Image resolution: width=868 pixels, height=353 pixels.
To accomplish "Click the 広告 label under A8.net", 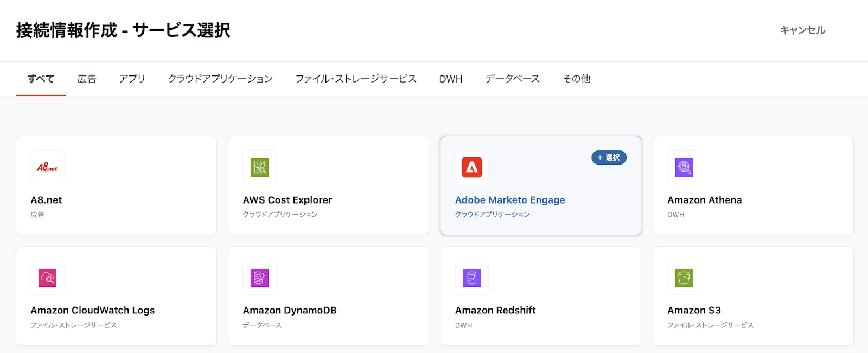I will [37, 215].
